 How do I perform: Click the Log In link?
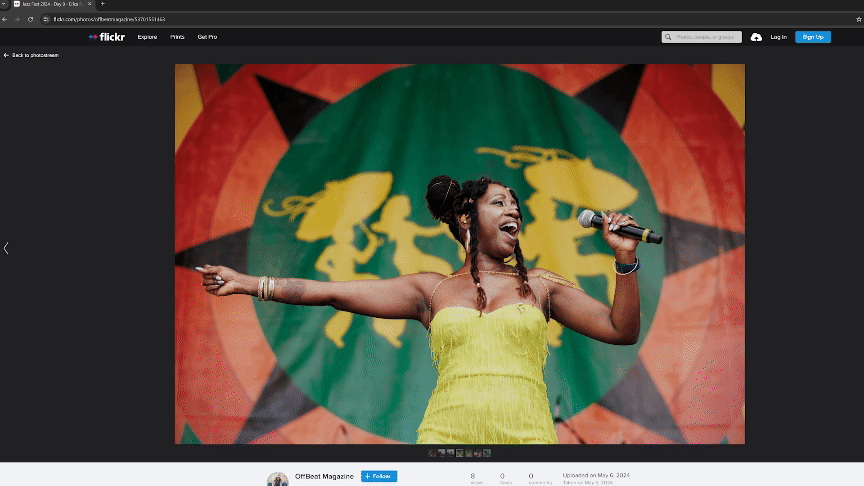pyautogui.click(x=778, y=37)
